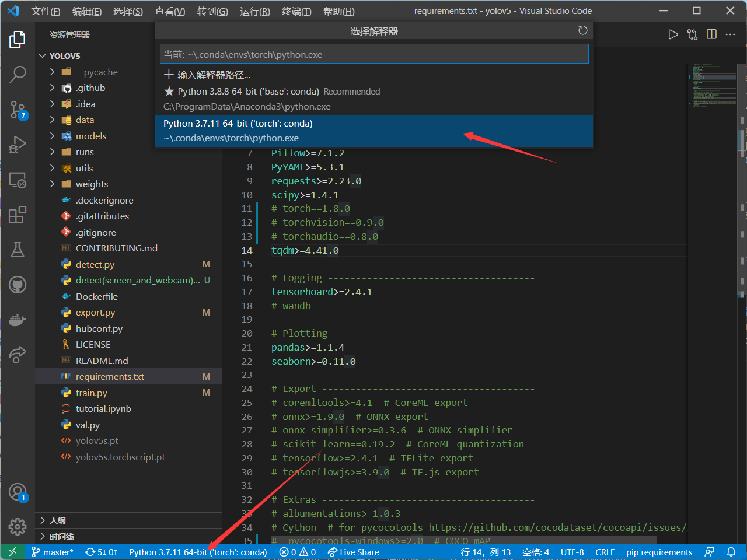
Task: Choose 输入解释器路径... option
Action: click(374, 75)
